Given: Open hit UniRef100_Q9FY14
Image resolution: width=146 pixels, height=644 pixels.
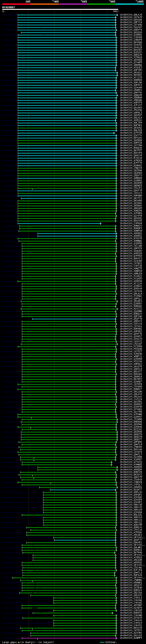Looking at the screenshot, I should click(x=131, y=22).
